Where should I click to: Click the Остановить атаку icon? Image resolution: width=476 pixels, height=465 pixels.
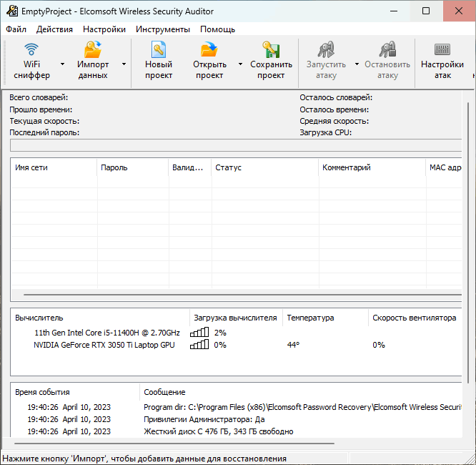pos(387,49)
